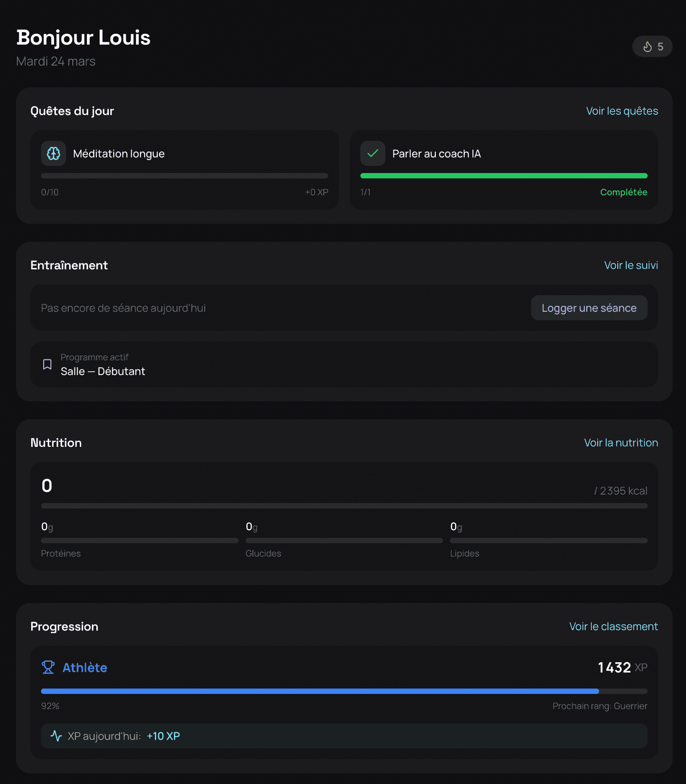The image size is (686, 784).
Task: Click the green checkmark on coach IA quest
Action: [372, 153]
